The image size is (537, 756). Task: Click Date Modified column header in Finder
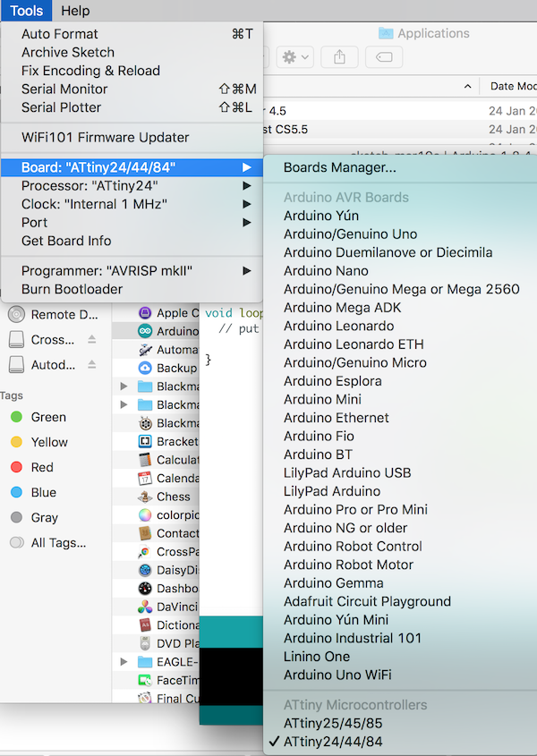click(x=514, y=86)
